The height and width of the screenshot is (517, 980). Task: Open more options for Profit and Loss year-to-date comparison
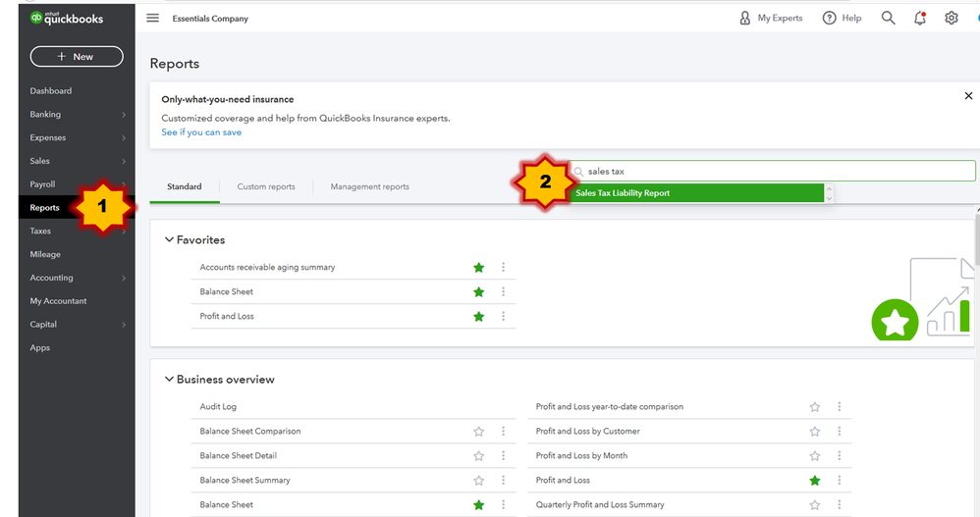pyautogui.click(x=839, y=406)
